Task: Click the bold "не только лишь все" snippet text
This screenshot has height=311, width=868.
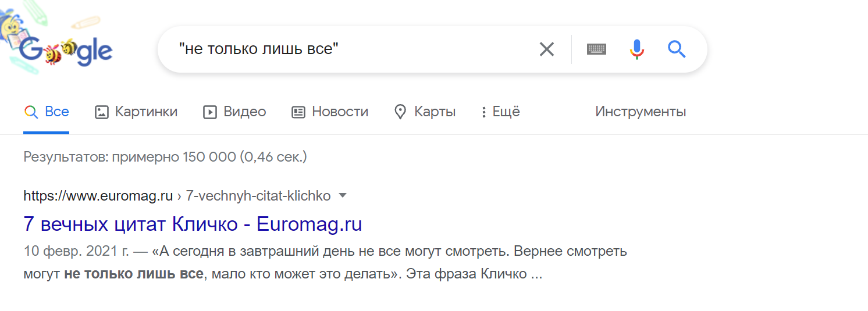Action: (134, 274)
